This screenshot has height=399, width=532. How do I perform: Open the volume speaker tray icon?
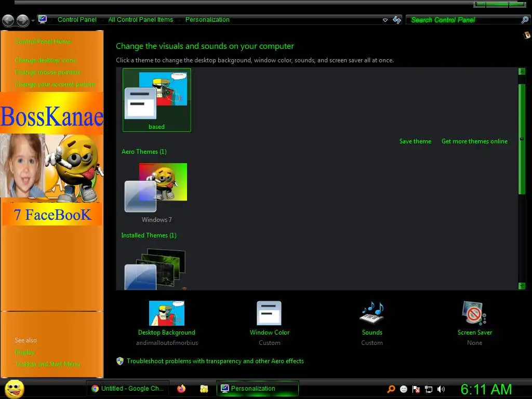point(441,389)
